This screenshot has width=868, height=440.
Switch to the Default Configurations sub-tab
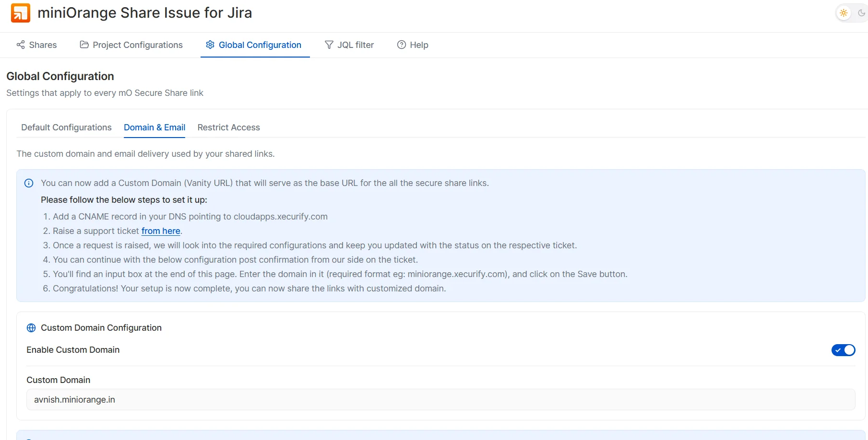tap(66, 127)
